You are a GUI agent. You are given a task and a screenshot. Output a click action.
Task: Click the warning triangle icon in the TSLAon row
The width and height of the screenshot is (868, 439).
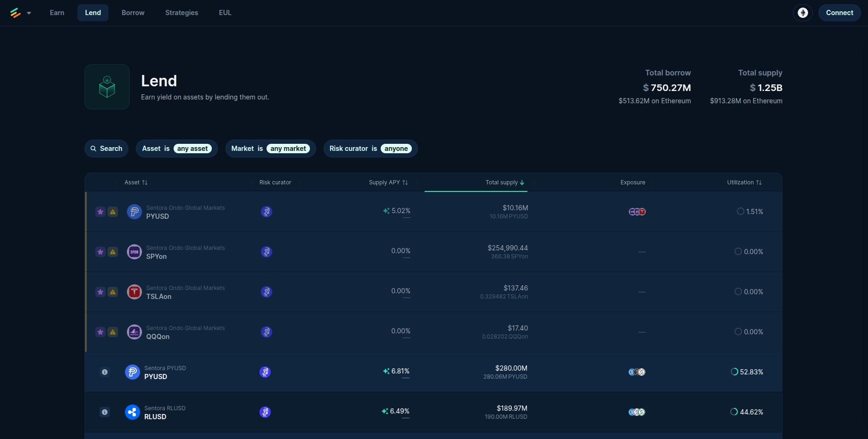(113, 292)
